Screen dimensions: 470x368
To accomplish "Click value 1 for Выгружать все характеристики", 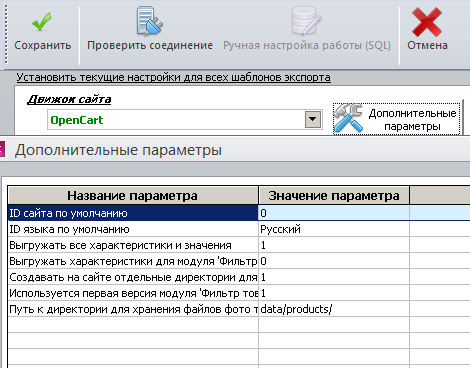I will coord(334,245).
